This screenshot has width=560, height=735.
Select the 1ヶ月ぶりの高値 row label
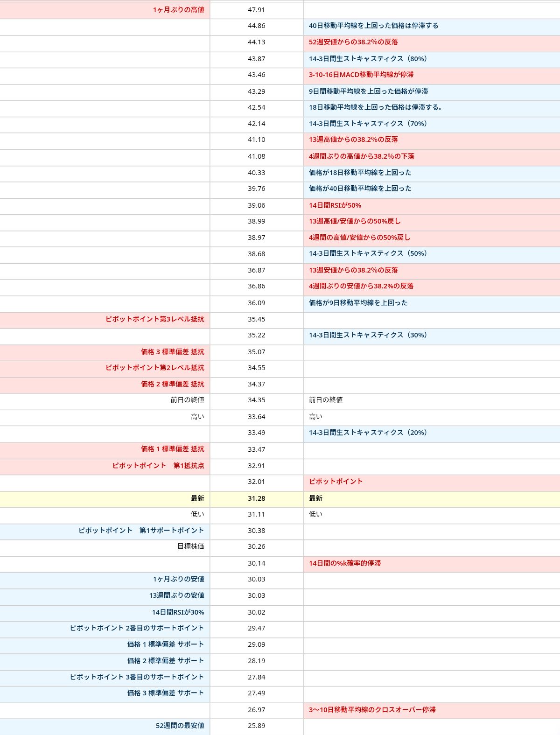(x=178, y=10)
